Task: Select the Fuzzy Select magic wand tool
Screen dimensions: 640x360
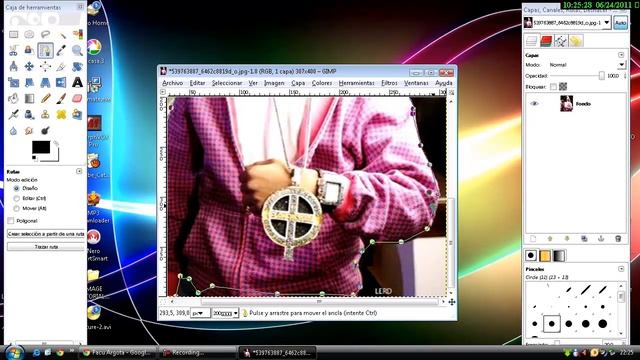Action: coord(61,35)
